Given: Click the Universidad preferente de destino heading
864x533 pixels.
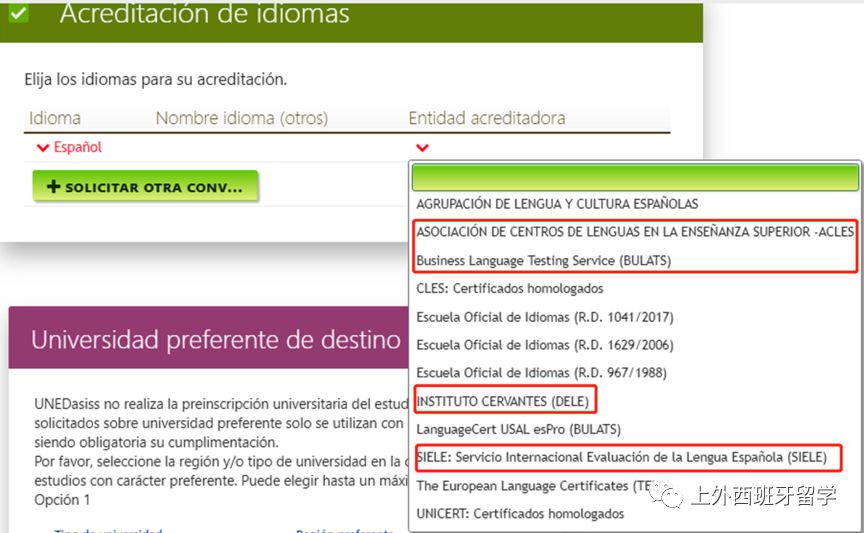Looking at the screenshot, I should point(215,340).
